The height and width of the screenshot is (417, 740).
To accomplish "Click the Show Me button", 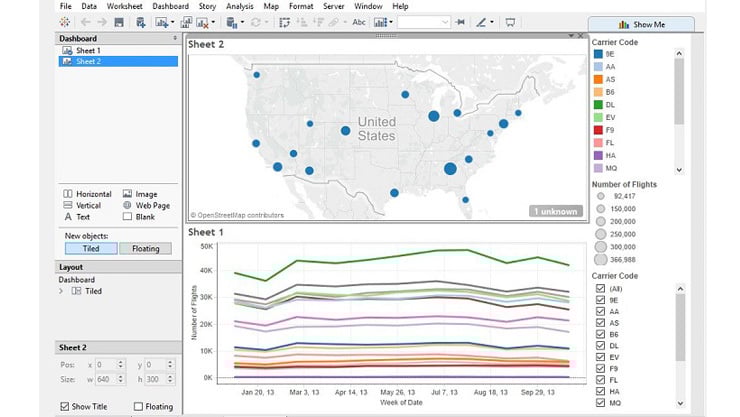I will click(641, 25).
